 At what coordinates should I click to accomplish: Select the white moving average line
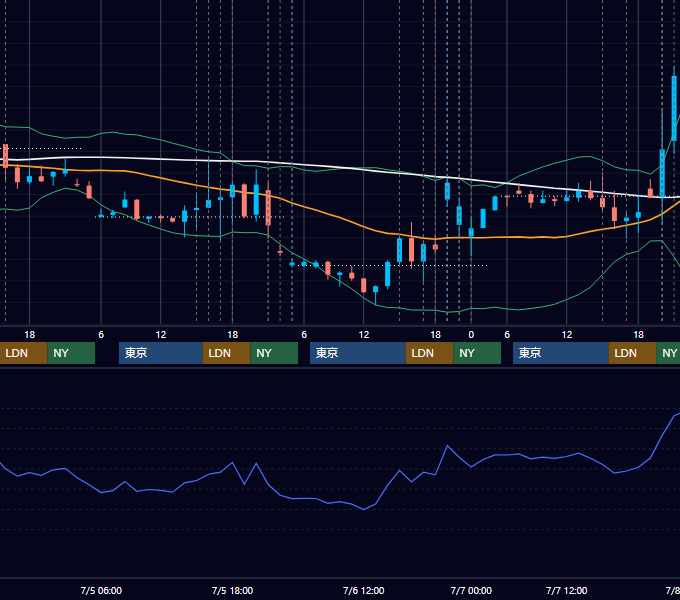338,167
